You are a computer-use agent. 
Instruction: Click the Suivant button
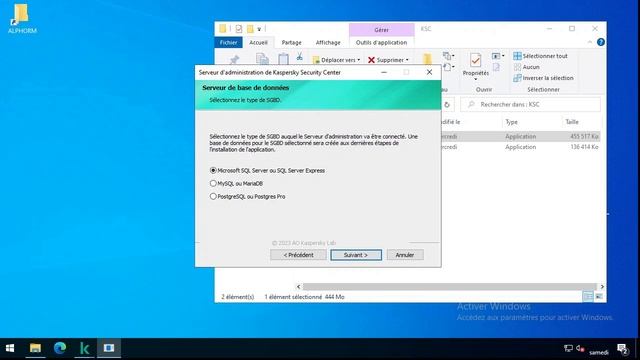pos(356,255)
